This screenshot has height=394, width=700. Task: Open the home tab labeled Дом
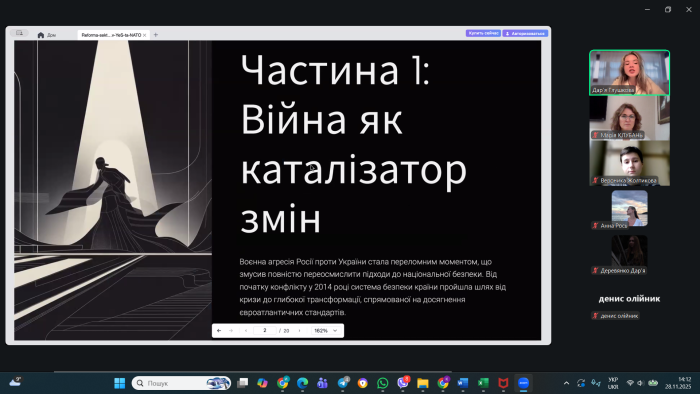click(47, 35)
